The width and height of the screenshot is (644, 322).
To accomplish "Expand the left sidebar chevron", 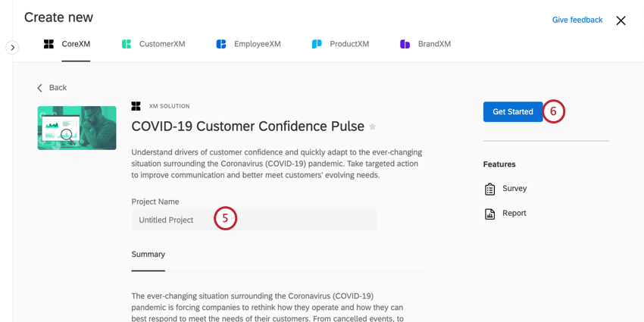I will (12, 48).
